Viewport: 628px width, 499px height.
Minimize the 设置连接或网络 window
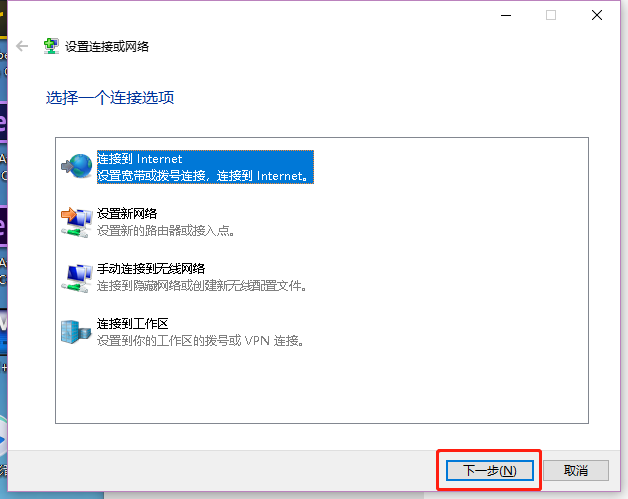coord(506,15)
